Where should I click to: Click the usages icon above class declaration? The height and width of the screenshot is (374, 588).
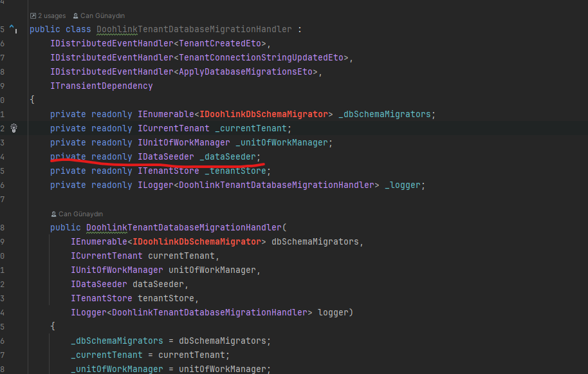(x=33, y=15)
